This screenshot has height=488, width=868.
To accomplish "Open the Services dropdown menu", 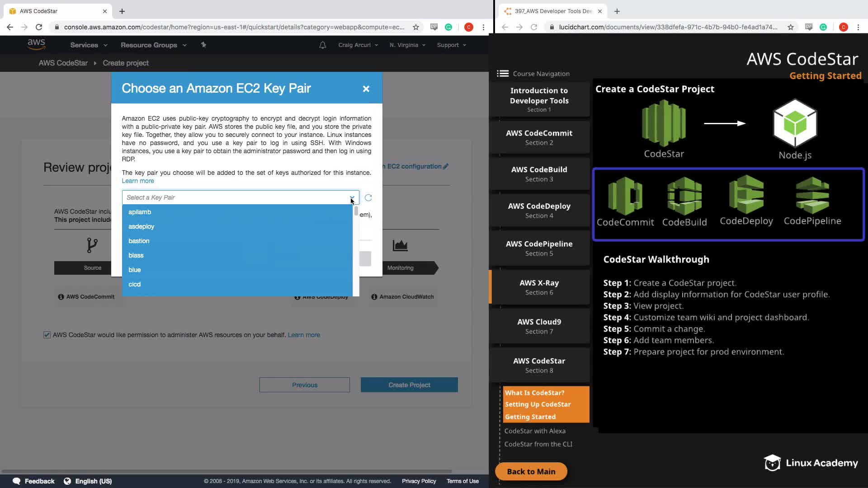I will tap(89, 45).
